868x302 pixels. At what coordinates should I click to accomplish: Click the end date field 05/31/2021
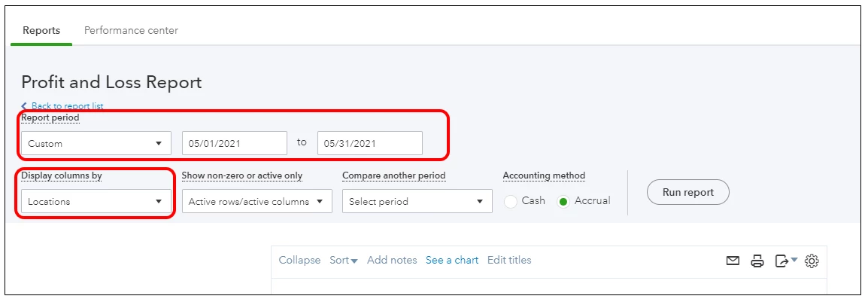point(370,143)
